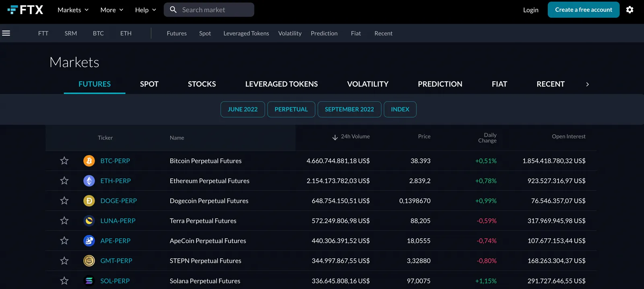The width and height of the screenshot is (644, 289).
Task: Open the LEVERAGED TOKENS tab
Action: (x=281, y=84)
